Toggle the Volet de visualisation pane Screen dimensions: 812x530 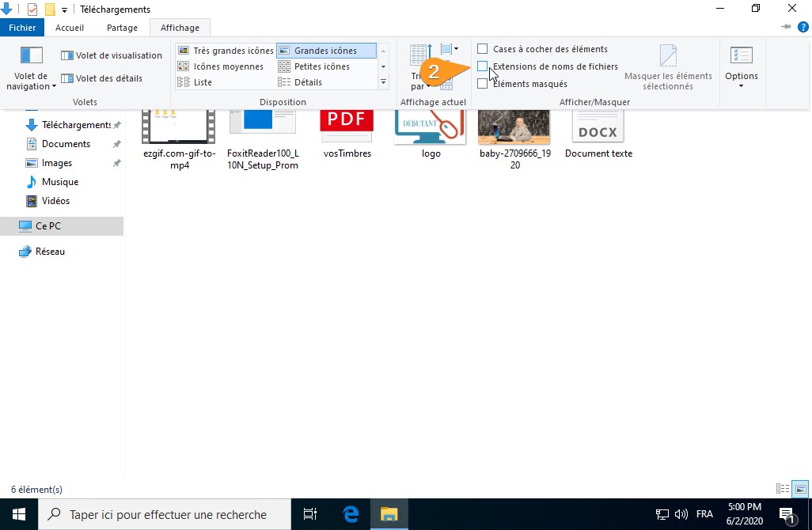pyautogui.click(x=112, y=55)
